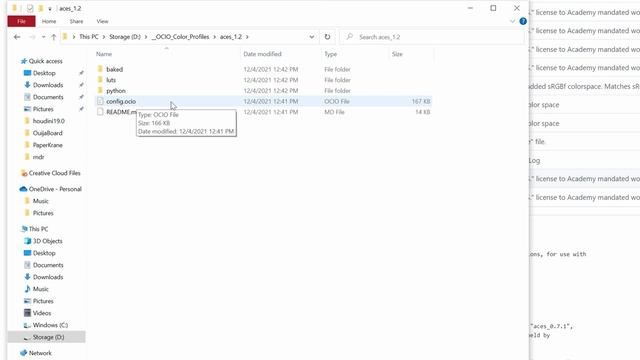Click the This PC computer icon
Viewport: 640px width, 360px height.
24,229
